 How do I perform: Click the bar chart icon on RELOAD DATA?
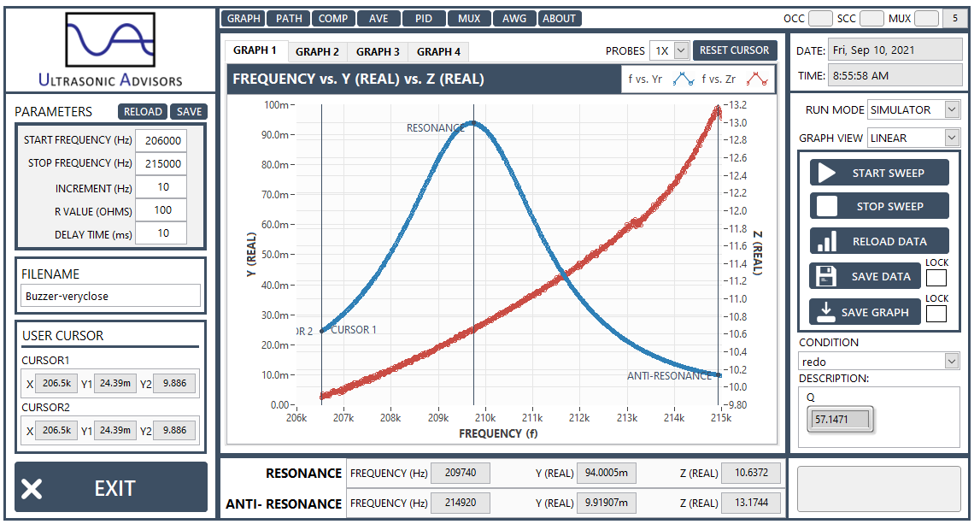[827, 241]
